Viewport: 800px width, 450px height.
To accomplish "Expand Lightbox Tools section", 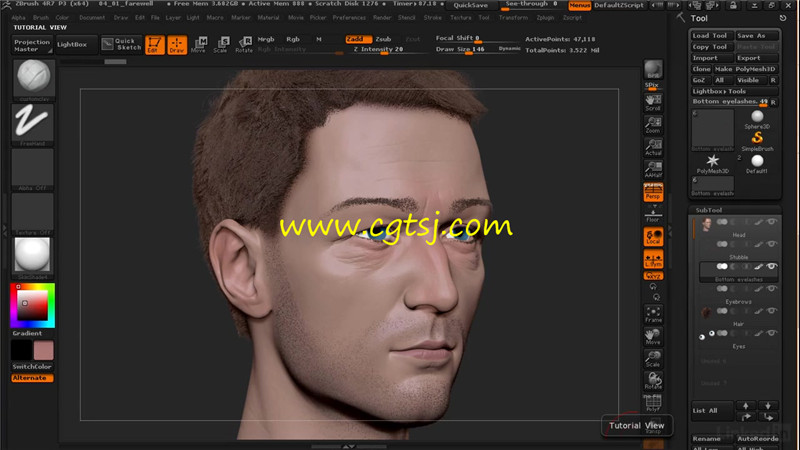I will [x=734, y=91].
